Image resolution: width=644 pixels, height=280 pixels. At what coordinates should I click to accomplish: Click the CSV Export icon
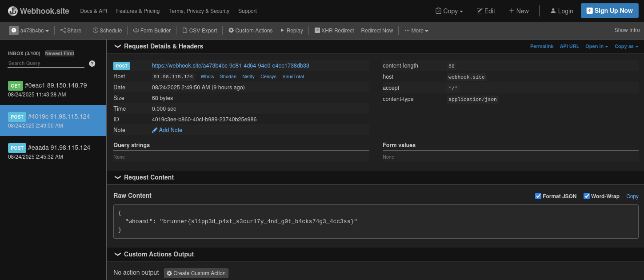[185, 31]
